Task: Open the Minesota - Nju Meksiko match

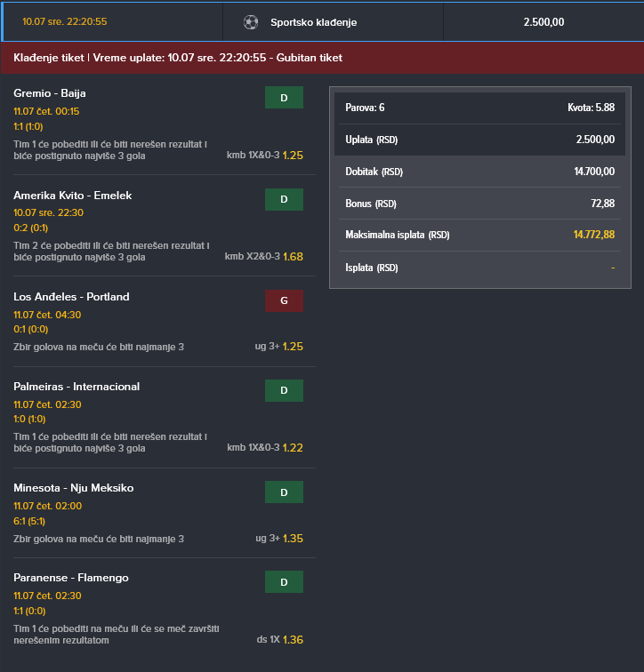Action: click(74, 488)
